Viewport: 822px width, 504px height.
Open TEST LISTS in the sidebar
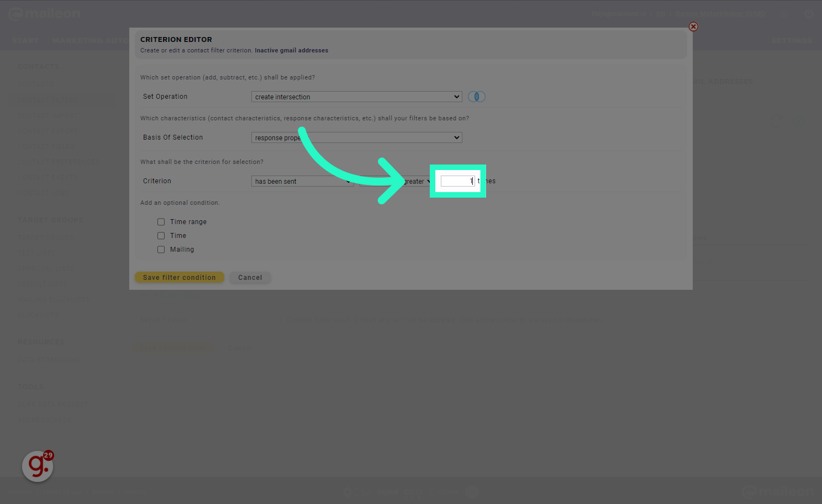pyautogui.click(x=36, y=253)
